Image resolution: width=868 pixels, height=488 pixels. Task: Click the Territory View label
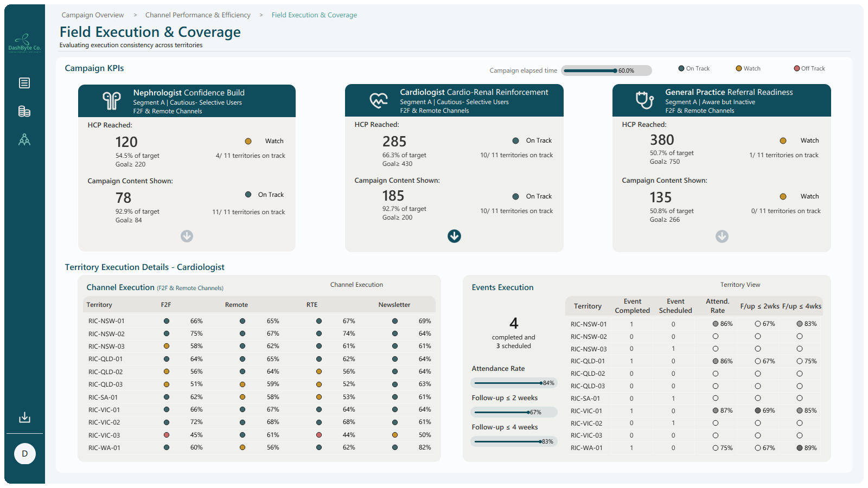point(740,285)
